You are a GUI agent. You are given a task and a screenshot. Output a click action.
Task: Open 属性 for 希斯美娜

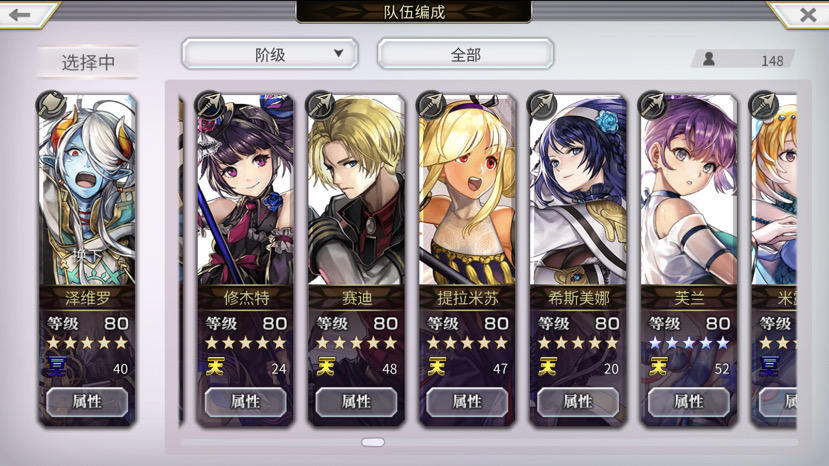(x=578, y=402)
